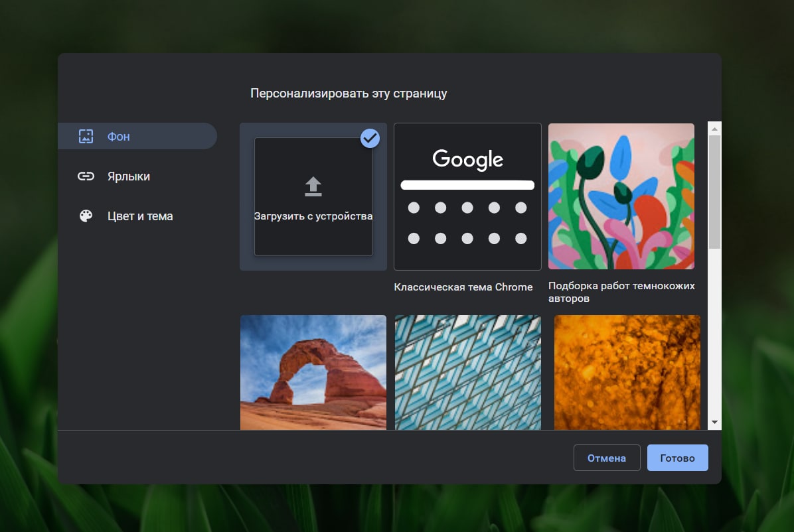
Task: Switch to the Цвет и тема tab
Action: click(137, 216)
